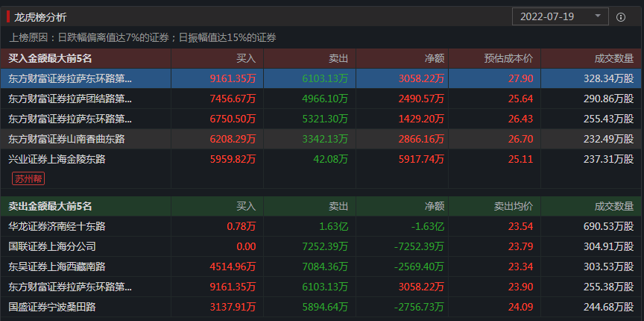The height and width of the screenshot is (321, 644).
Task: Click the buy value 7456.67万
Action: (x=233, y=99)
